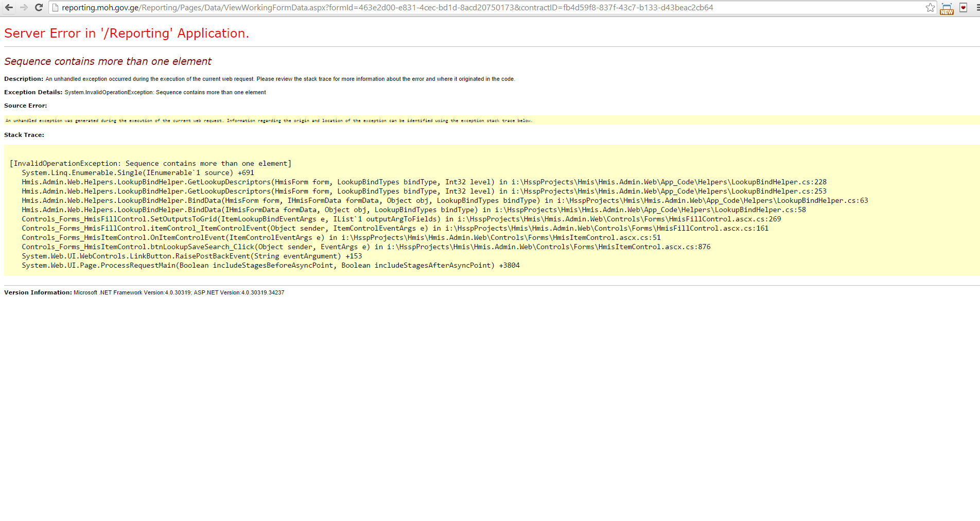Click the 'Source Error:' label
The image size is (980, 521).
point(25,106)
